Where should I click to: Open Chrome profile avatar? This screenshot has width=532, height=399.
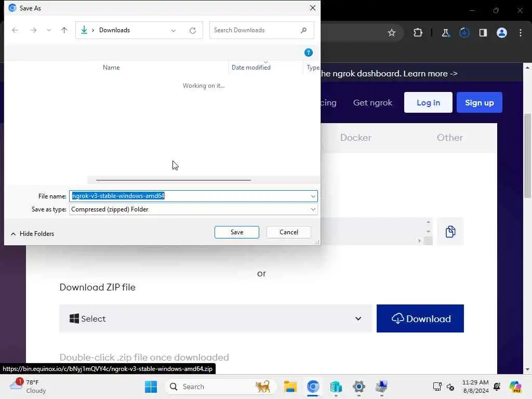click(x=501, y=33)
